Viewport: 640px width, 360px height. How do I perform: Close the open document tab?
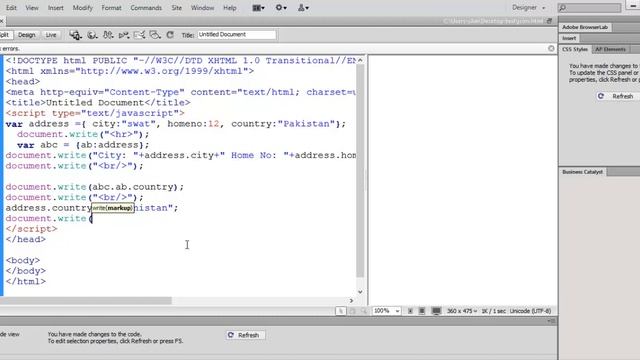pyautogui.click(x=2, y=21)
